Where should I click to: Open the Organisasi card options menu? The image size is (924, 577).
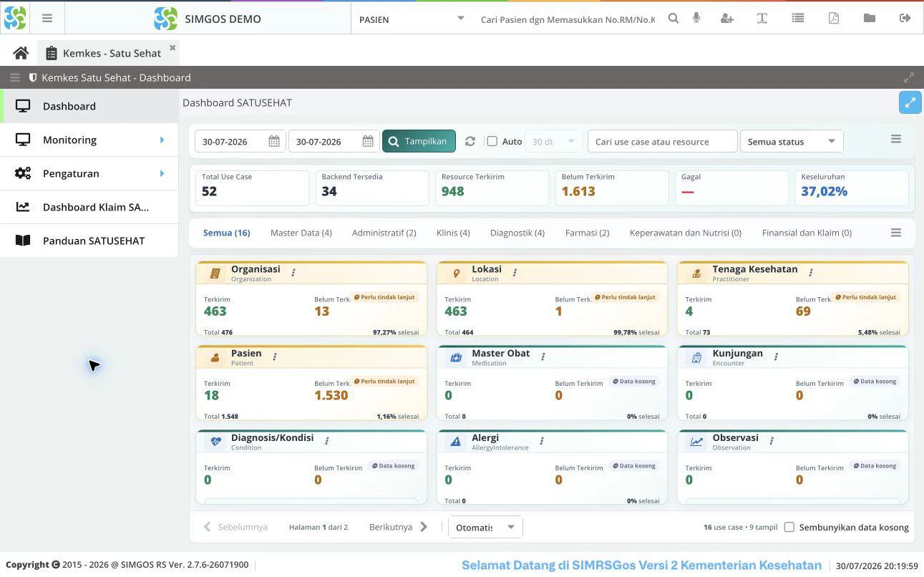click(x=293, y=273)
